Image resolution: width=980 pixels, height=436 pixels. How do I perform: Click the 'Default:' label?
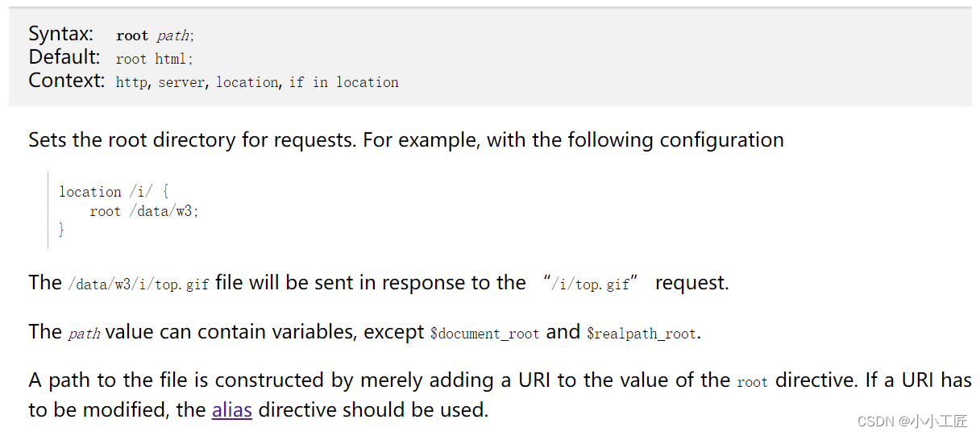tap(64, 57)
